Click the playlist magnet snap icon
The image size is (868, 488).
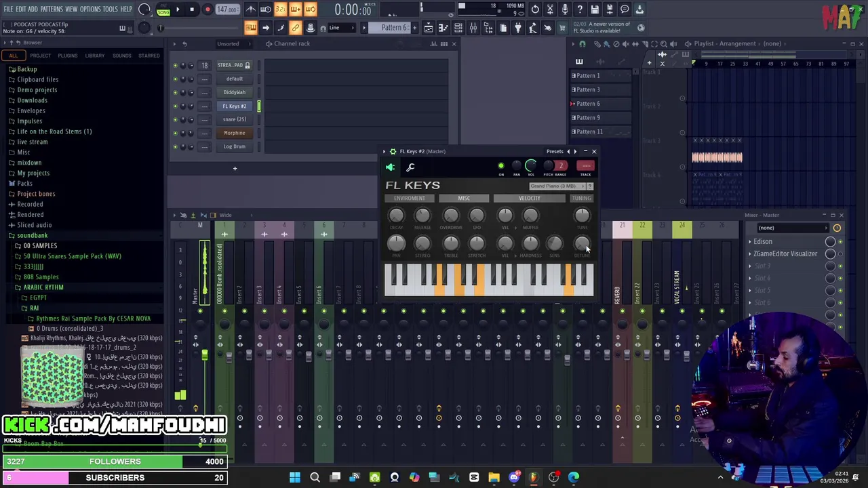582,44
